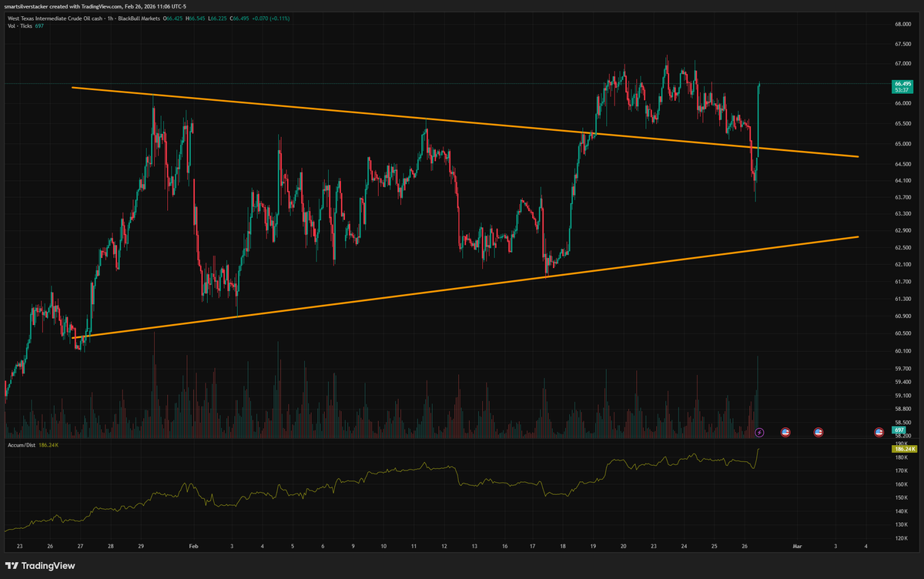The width and height of the screenshot is (924, 579).
Task: Open the US flag event icon between Mar and 3 labels
Action: point(819,432)
